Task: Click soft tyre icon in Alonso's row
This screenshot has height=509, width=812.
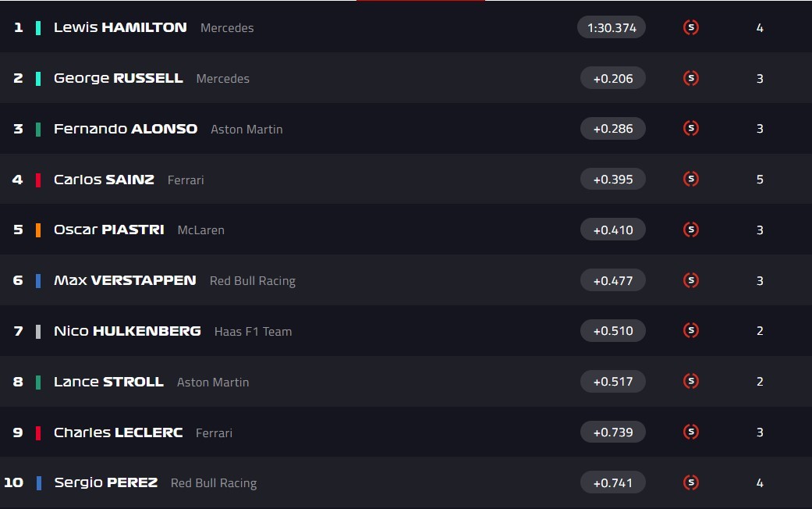Action: tap(690, 129)
